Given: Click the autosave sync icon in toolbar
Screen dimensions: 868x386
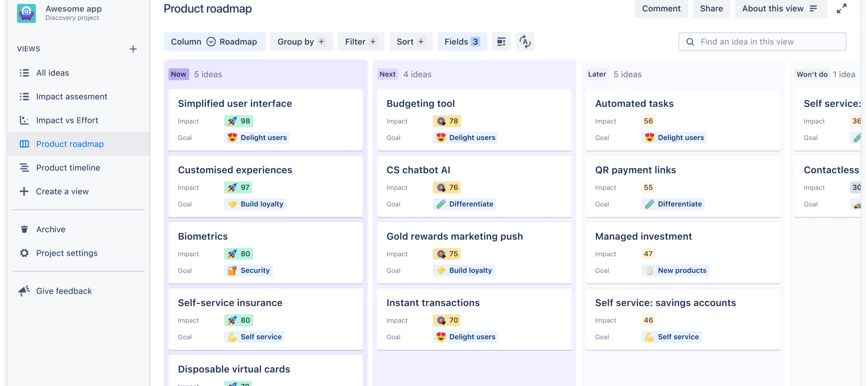Looking at the screenshot, I should click(x=525, y=42).
